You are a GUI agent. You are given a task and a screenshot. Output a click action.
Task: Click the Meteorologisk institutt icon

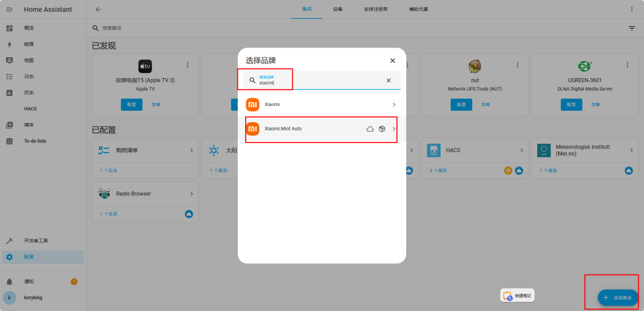[x=544, y=151]
